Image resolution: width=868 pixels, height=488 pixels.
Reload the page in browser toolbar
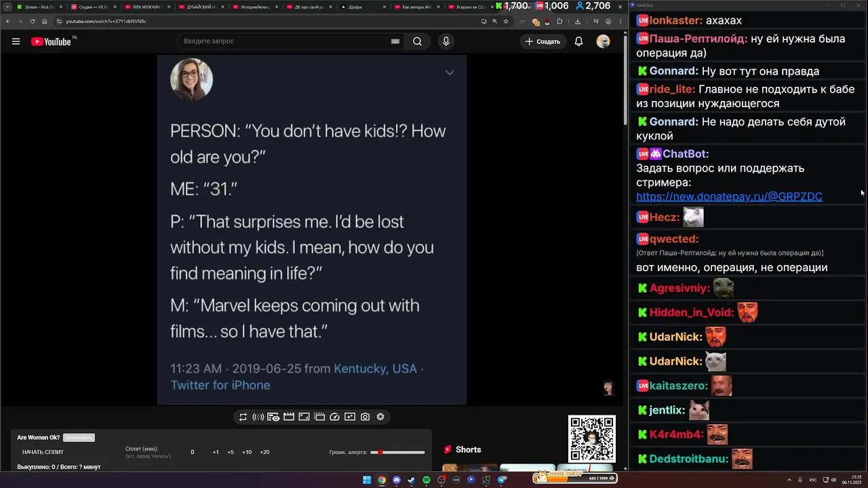[32, 21]
